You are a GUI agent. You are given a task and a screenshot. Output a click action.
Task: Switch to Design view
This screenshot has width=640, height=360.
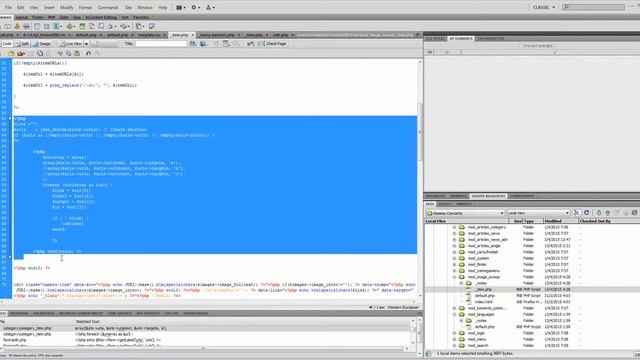[42, 44]
